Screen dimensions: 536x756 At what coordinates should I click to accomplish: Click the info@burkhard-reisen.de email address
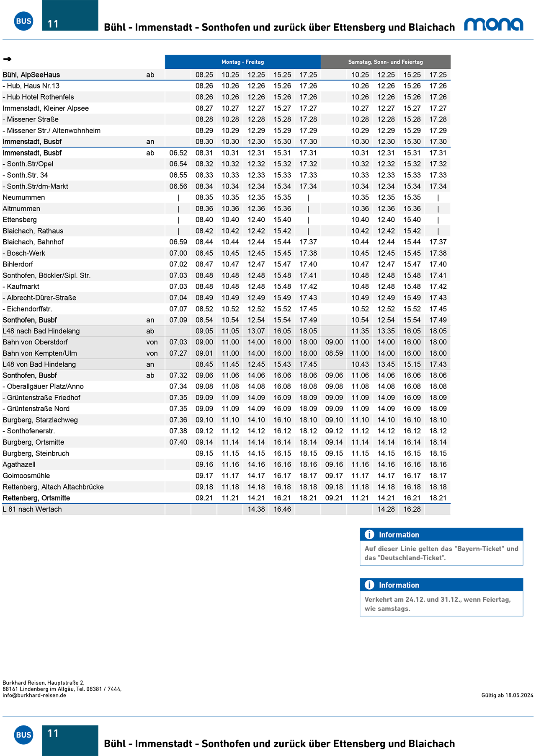coord(34,695)
